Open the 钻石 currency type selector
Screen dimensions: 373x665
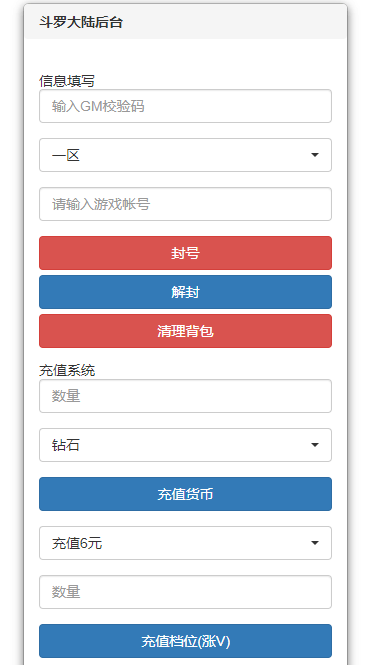pos(185,445)
